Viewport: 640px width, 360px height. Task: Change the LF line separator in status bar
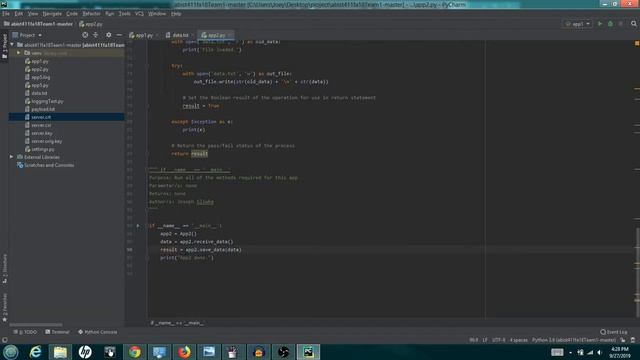(485, 340)
